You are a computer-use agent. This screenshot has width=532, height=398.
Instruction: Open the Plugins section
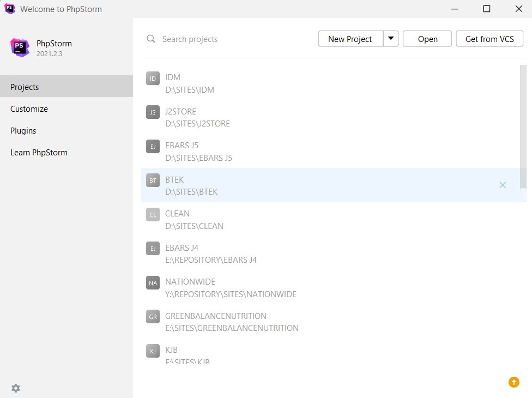(x=23, y=130)
